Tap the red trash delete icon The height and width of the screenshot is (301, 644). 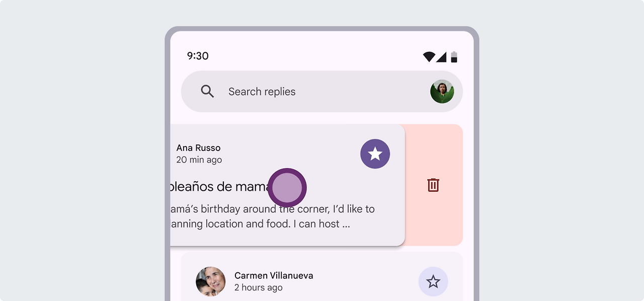[x=433, y=185]
